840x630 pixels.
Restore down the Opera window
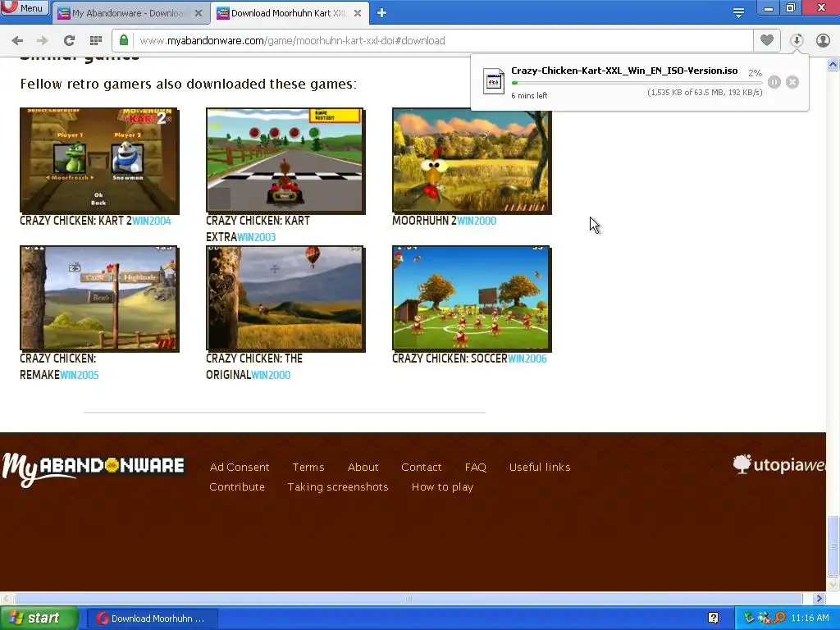(791, 8)
